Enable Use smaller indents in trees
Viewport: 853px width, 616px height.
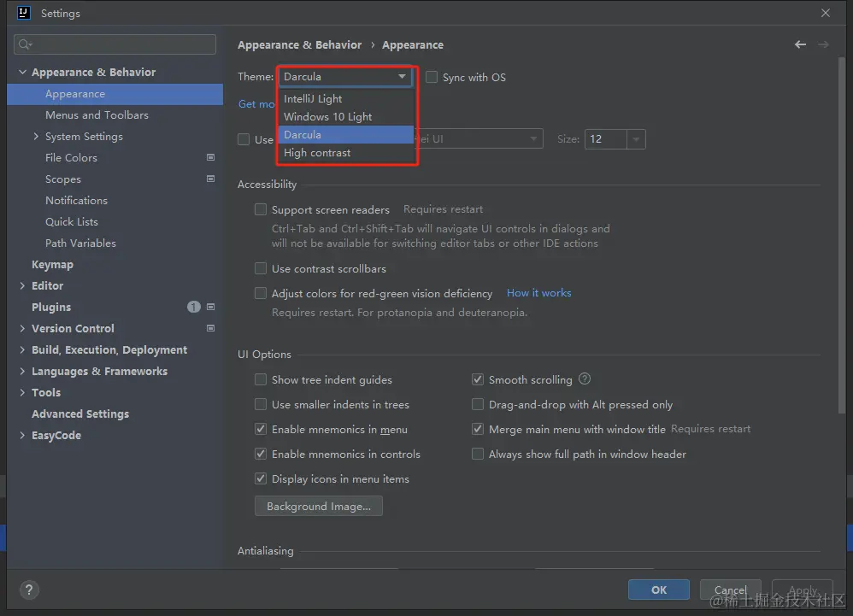[261, 404]
